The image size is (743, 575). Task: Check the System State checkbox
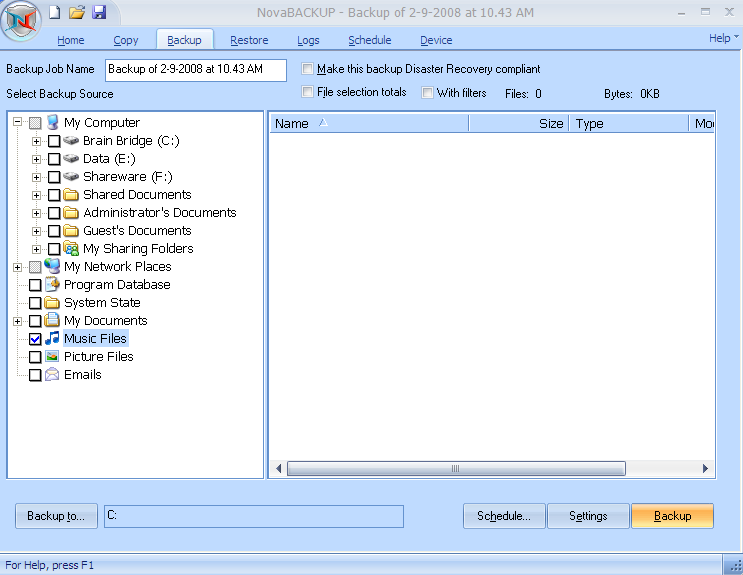click(x=35, y=303)
